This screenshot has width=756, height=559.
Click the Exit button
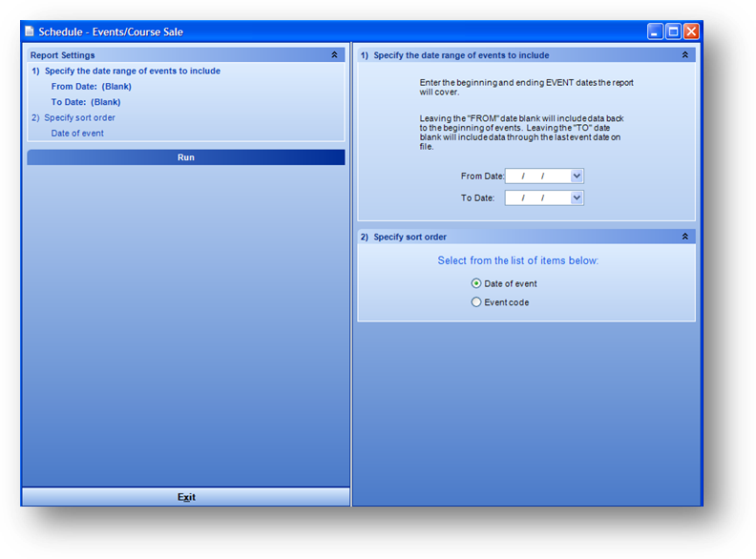click(185, 497)
